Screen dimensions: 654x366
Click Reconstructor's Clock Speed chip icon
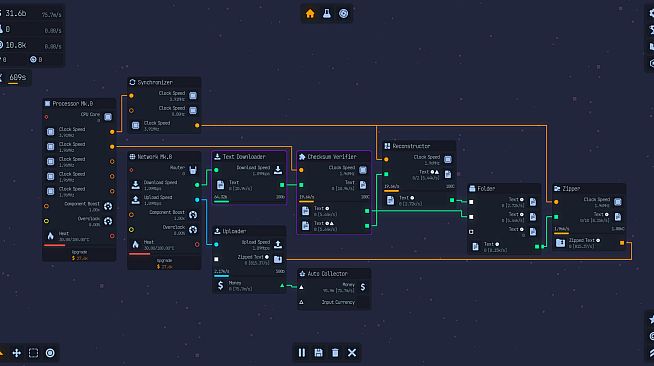pos(448,159)
